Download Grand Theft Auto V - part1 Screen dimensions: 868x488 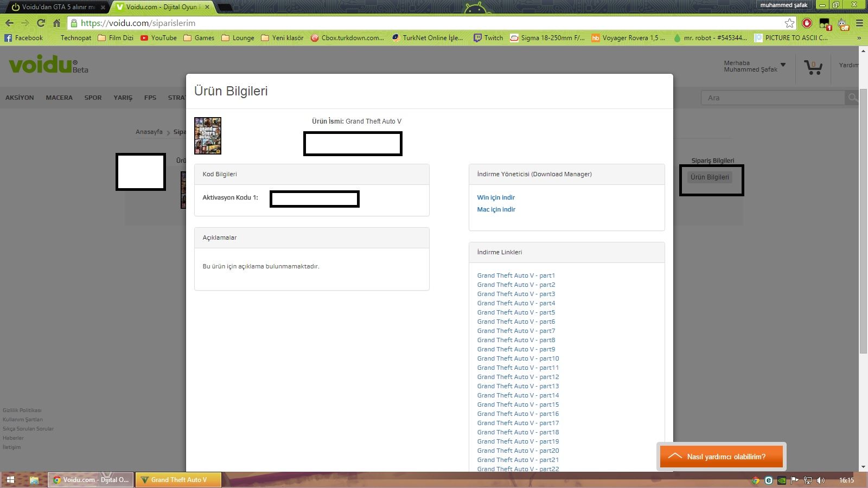pyautogui.click(x=516, y=275)
